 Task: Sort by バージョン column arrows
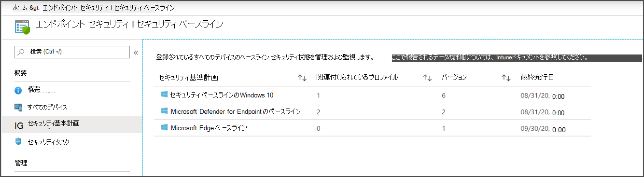(x=506, y=78)
